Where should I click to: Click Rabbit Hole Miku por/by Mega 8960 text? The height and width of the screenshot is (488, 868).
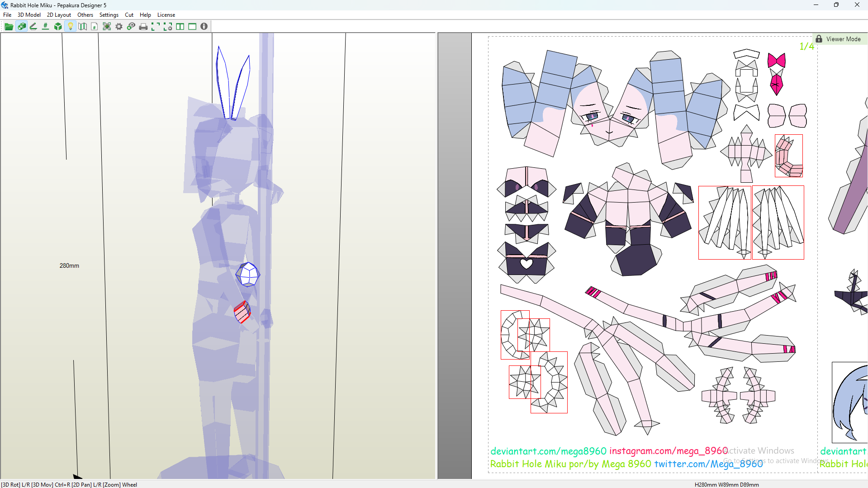pyautogui.click(x=571, y=464)
